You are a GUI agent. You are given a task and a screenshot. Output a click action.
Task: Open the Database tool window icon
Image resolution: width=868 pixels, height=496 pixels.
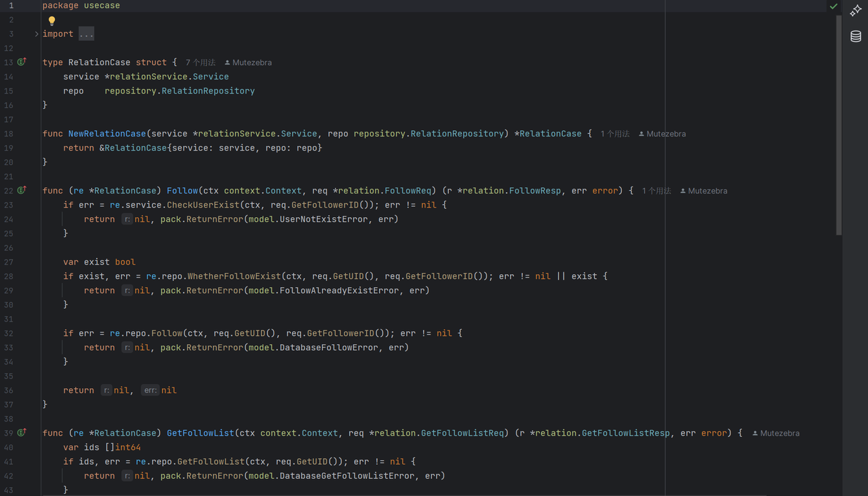(856, 37)
